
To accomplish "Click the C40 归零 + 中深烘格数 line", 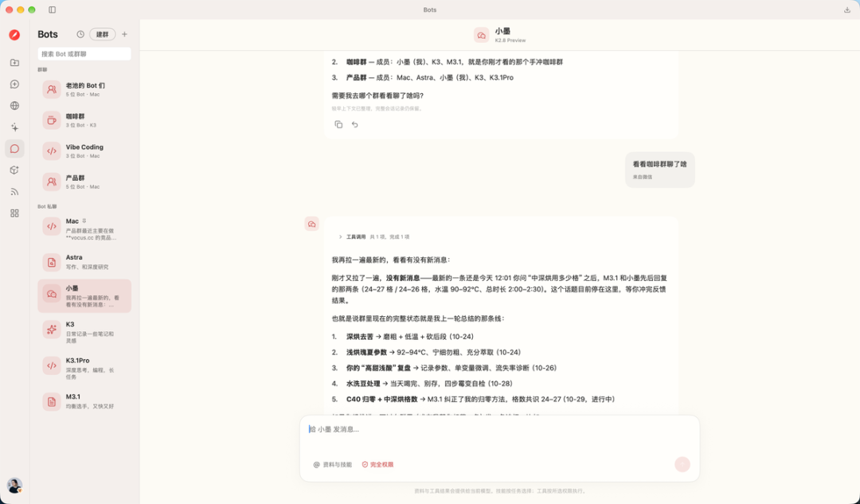I will 473,399.
